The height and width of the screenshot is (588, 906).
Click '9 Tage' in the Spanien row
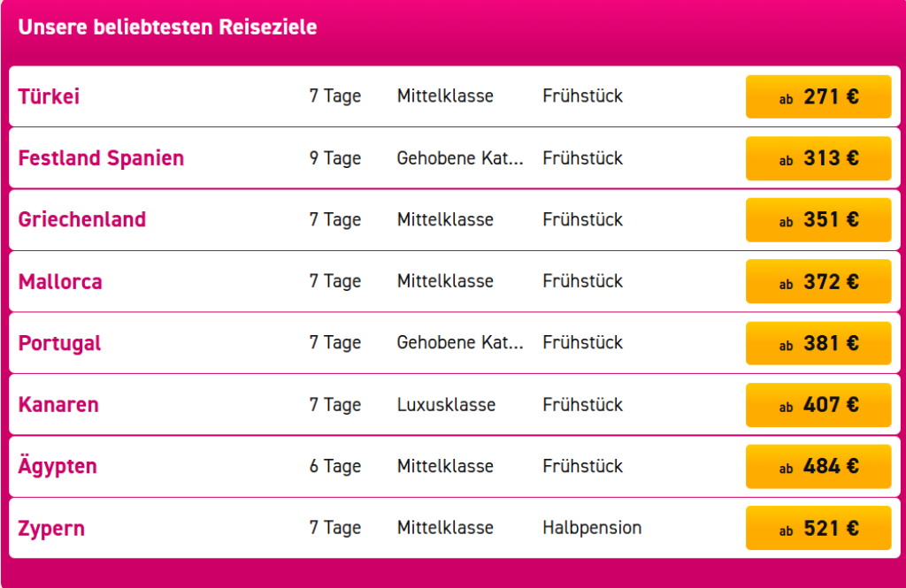(335, 158)
